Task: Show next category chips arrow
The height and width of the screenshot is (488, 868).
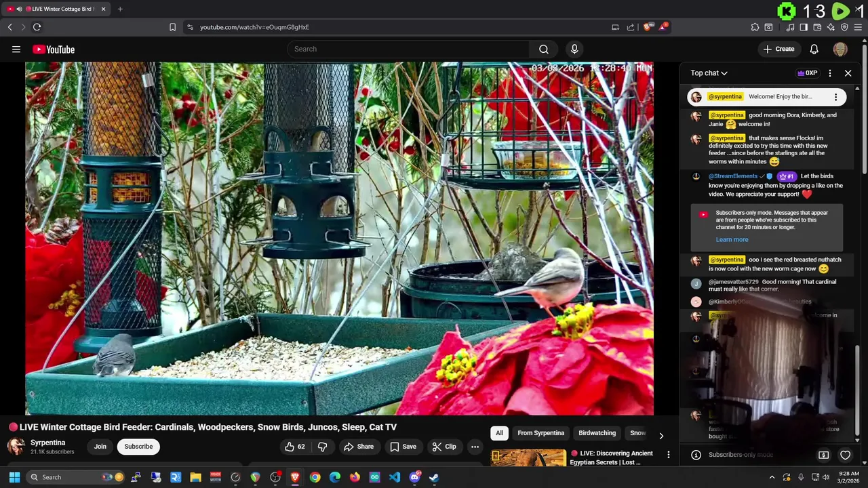Action: 661,435
